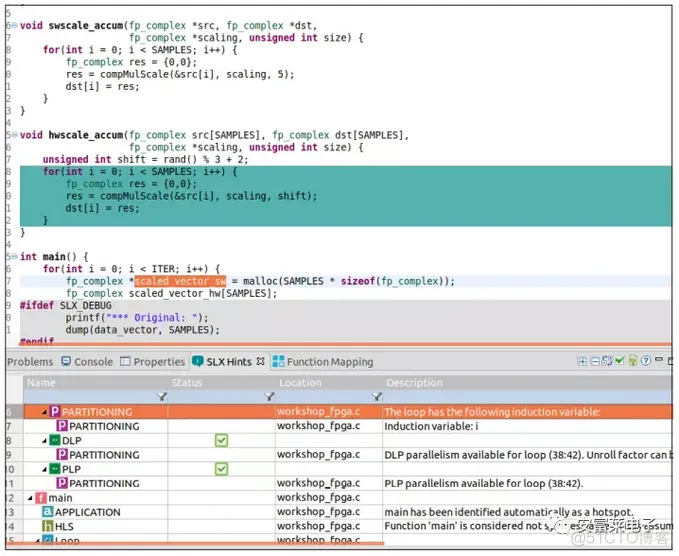This screenshot has width=679, height=556.
Task: Click the link with editor sync icon
Action: 607,361
